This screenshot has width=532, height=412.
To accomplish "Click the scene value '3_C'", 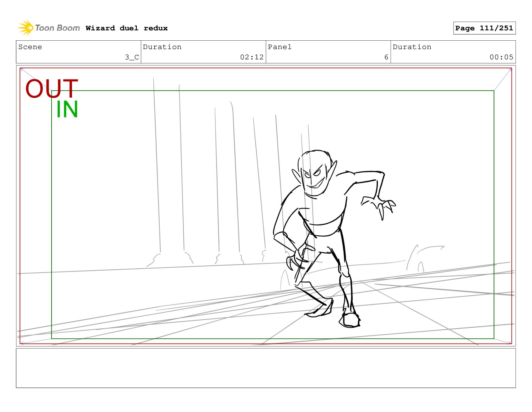I will coord(132,57).
